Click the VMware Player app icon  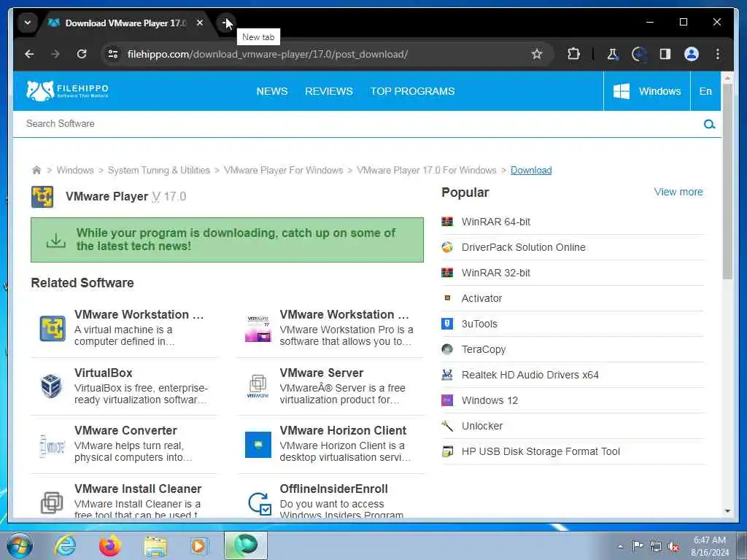point(42,197)
